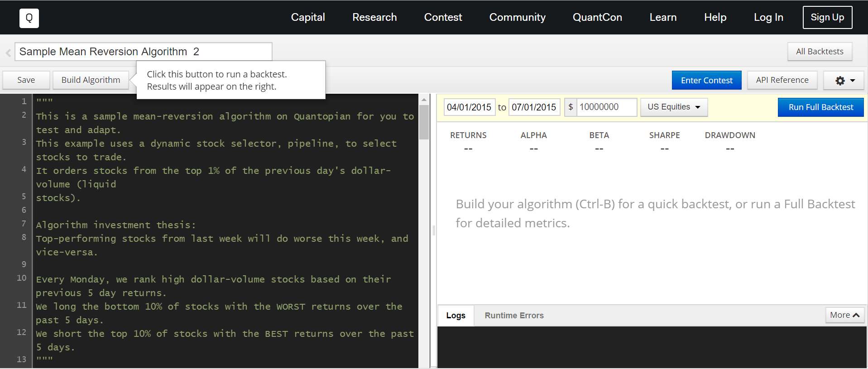Run Full Backtest
This screenshot has width=868, height=369.
(820, 107)
